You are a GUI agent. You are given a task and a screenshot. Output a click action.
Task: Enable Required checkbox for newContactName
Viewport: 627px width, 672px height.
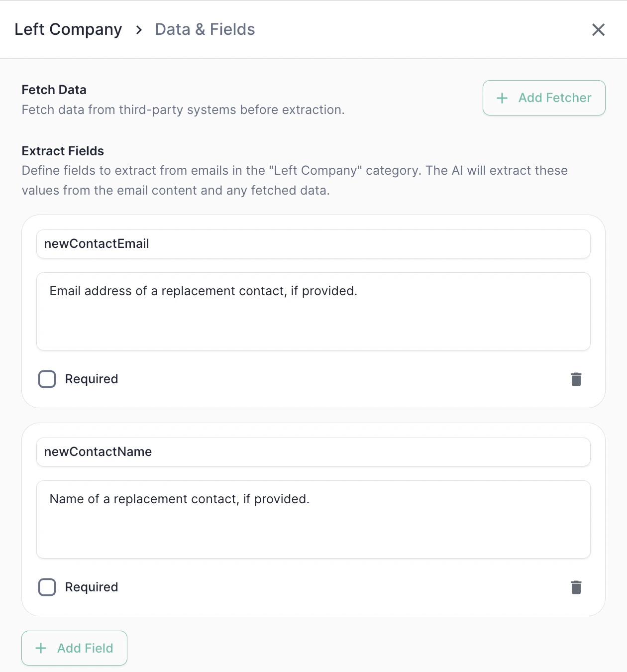(x=47, y=587)
